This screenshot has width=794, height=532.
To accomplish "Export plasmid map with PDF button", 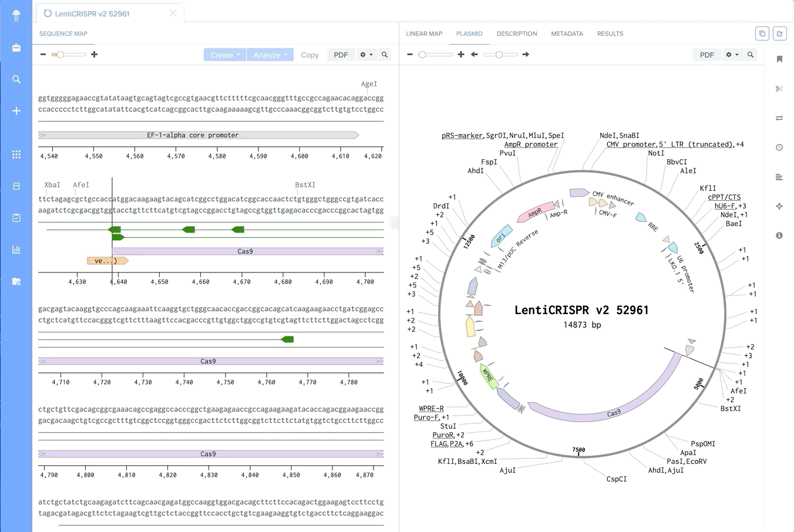I will [x=707, y=55].
